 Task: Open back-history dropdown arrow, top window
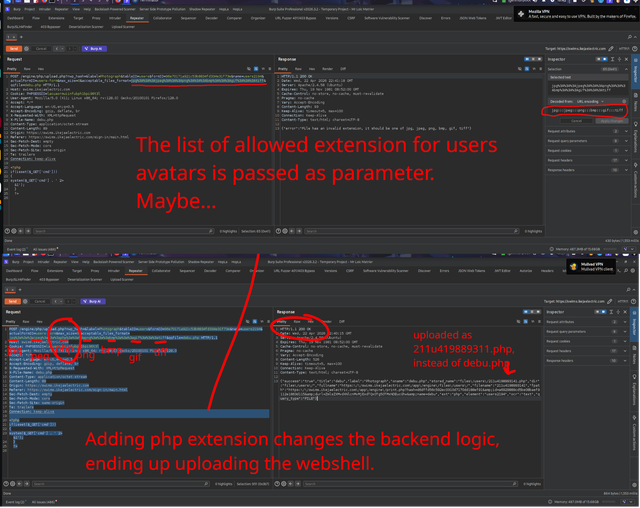pos(62,49)
